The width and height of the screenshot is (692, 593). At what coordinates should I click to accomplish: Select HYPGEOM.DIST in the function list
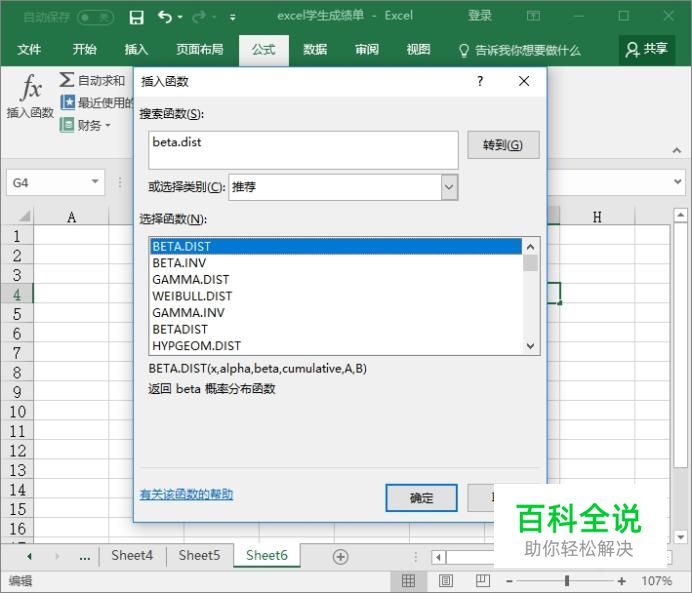(x=336, y=345)
